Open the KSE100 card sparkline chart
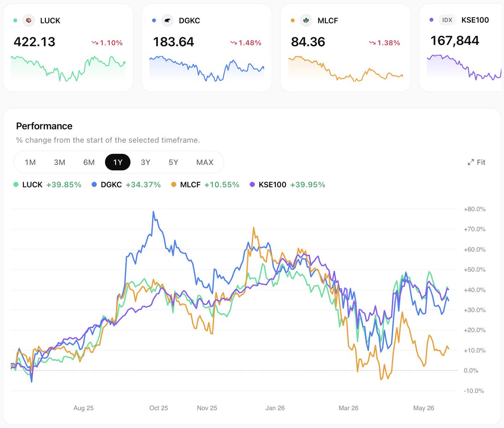The height and width of the screenshot is (428, 504). tap(465, 67)
